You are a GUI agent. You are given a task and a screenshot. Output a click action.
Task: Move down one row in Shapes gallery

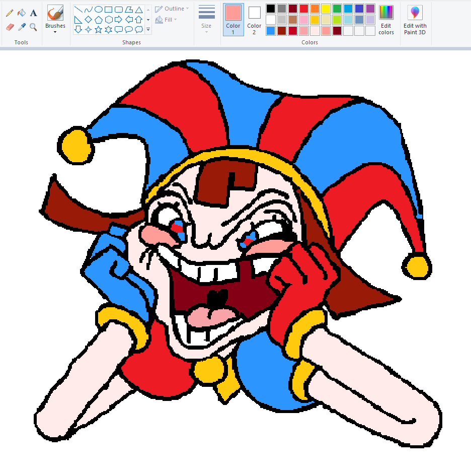(x=148, y=20)
